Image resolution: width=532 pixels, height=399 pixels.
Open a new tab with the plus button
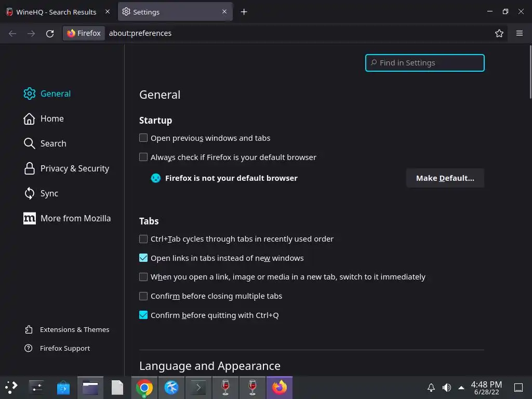(244, 12)
